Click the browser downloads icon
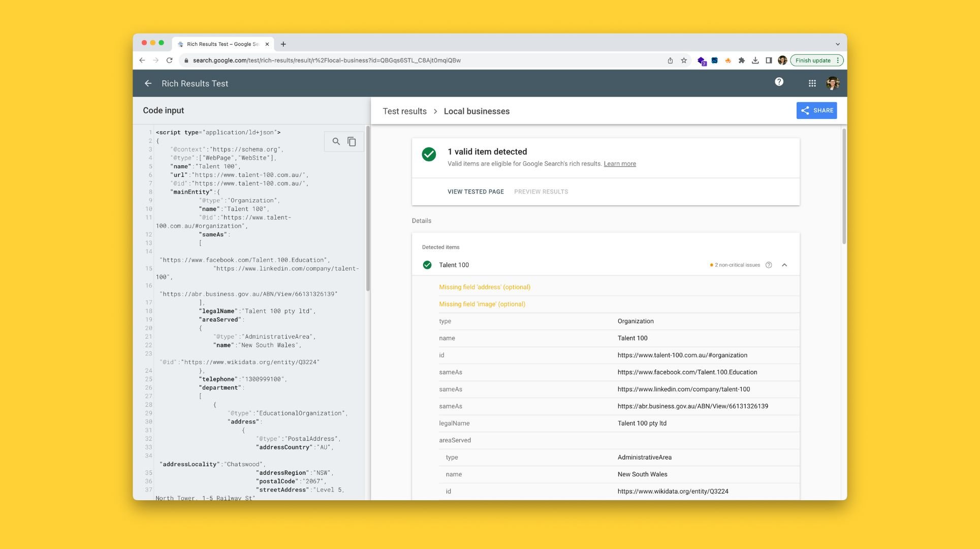980x549 pixels. coord(755,60)
